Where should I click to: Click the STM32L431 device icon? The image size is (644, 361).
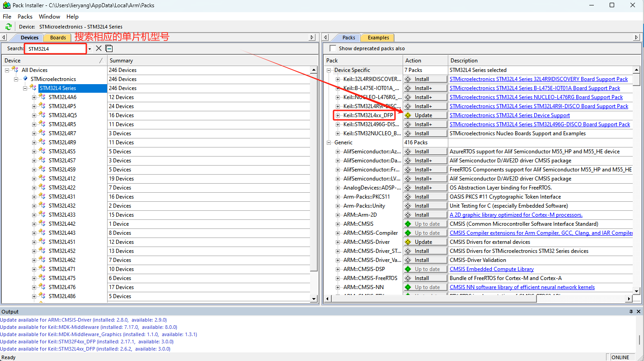pos(42,196)
